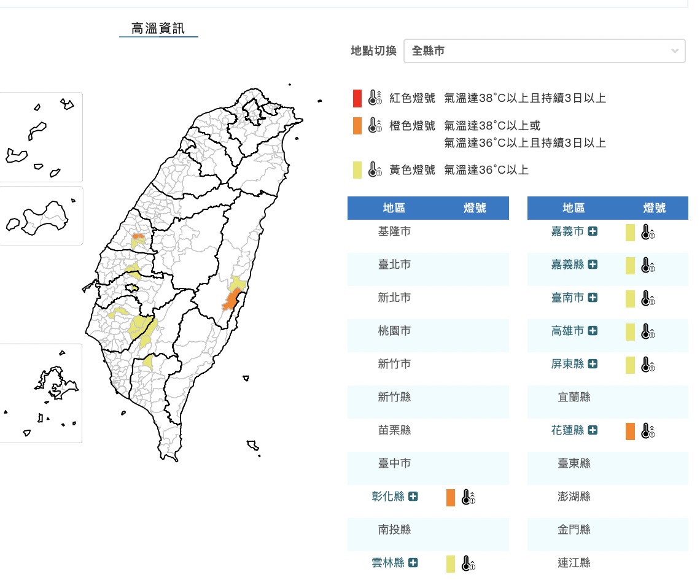Click the Kinmen islands inset map
700x588 pixels.
pos(41,216)
